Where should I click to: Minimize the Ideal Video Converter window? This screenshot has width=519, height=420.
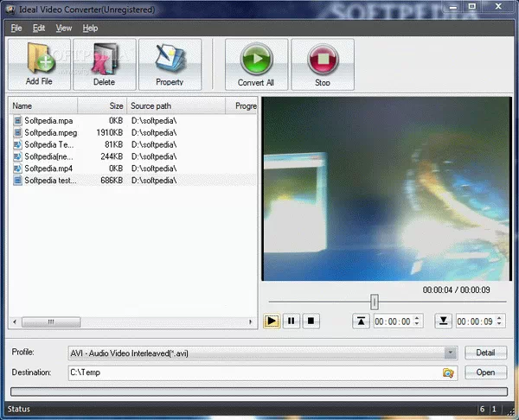coord(453,7)
